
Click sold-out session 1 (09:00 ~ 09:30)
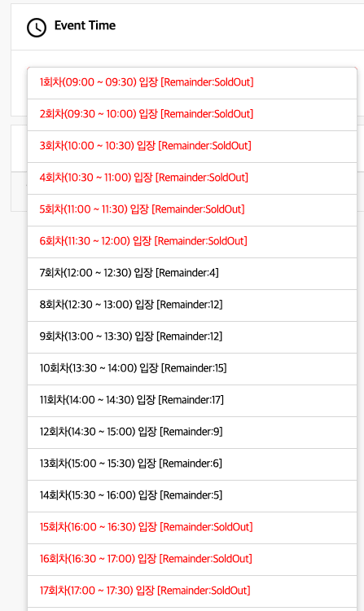tap(192, 83)
